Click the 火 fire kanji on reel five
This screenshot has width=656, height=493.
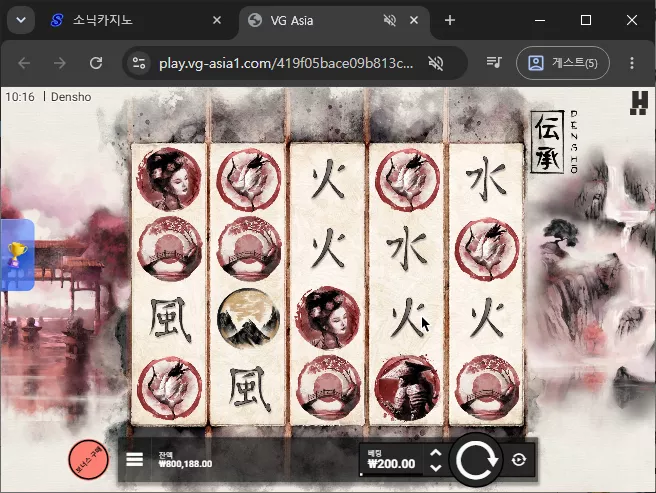pyautogui.click(x=487, y=318)
